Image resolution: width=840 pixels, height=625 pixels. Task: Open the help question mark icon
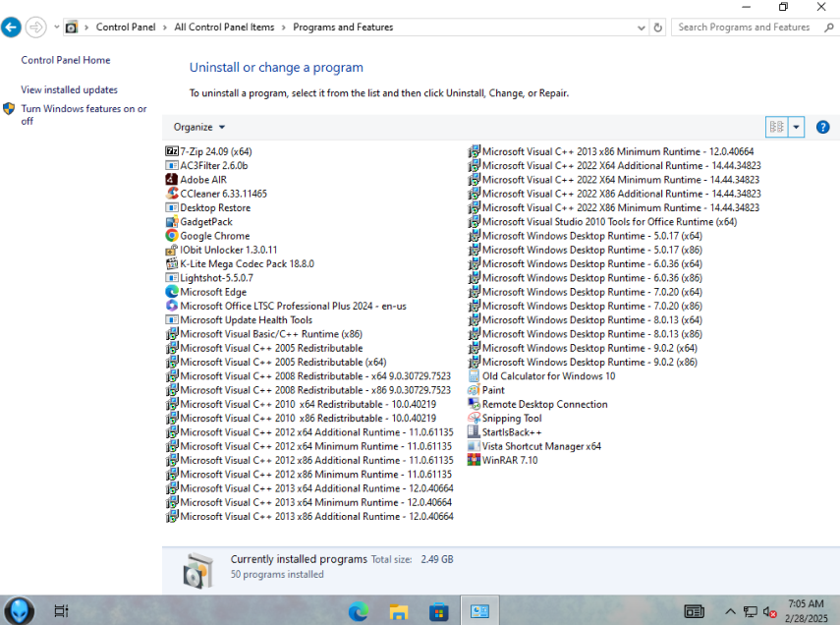point(822,127)
